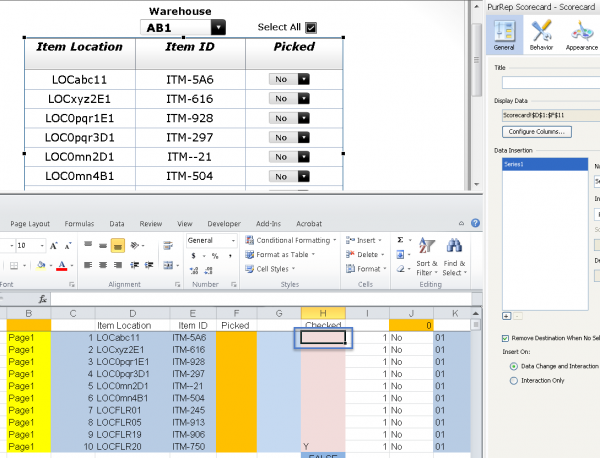Open Format as Table menu
Screen dimensions: 600x458
(280, 254)
